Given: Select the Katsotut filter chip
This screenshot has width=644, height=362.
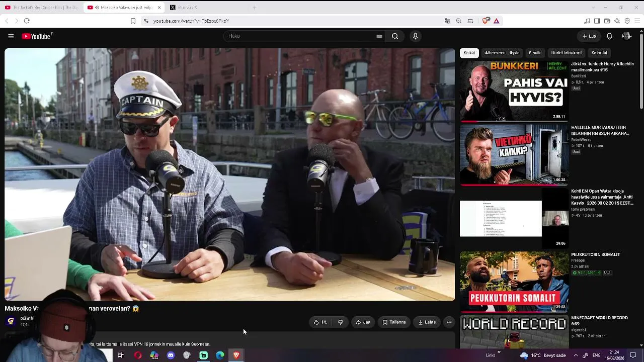Looking at the screenshot, I should [599, 53].
